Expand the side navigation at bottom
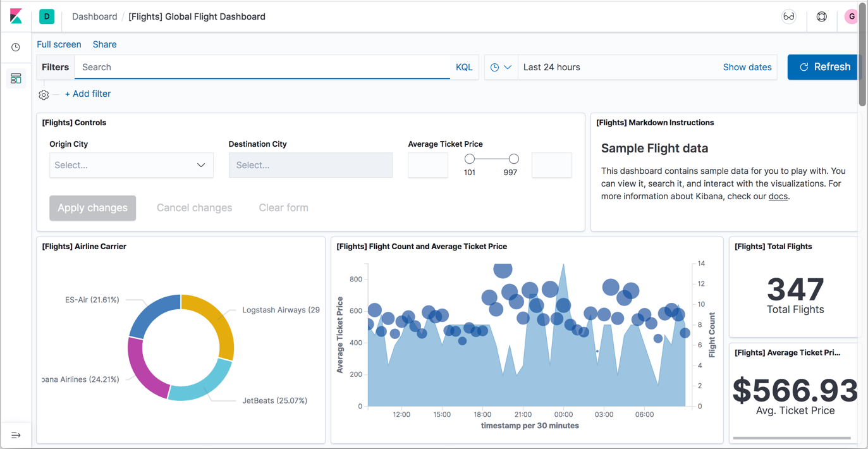The width and height of the screenshot is (868, 449). click(x=16, y=435)
